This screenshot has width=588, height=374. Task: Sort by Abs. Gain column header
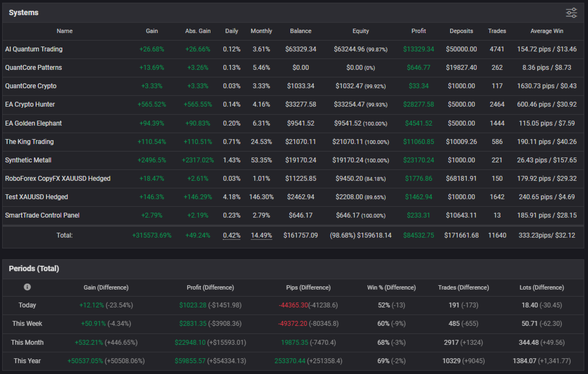(x=197, y=31)
